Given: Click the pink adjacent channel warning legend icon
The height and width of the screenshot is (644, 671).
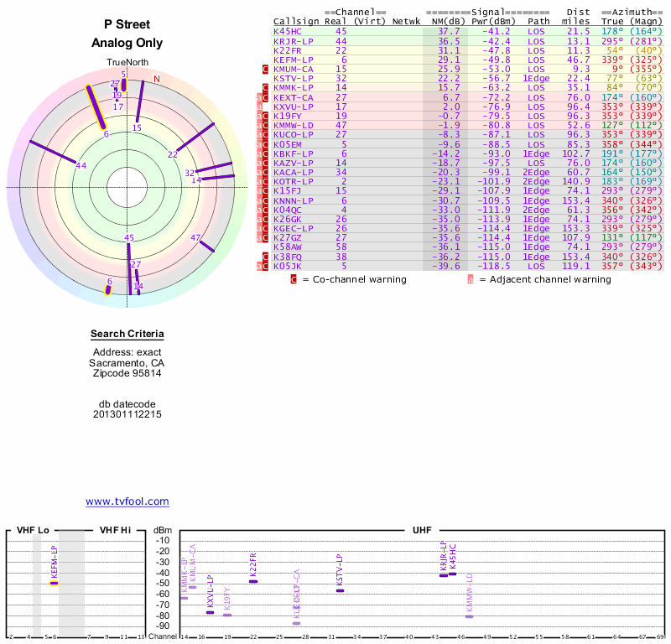Looking at the screenshot, I should tap(470, 279).
